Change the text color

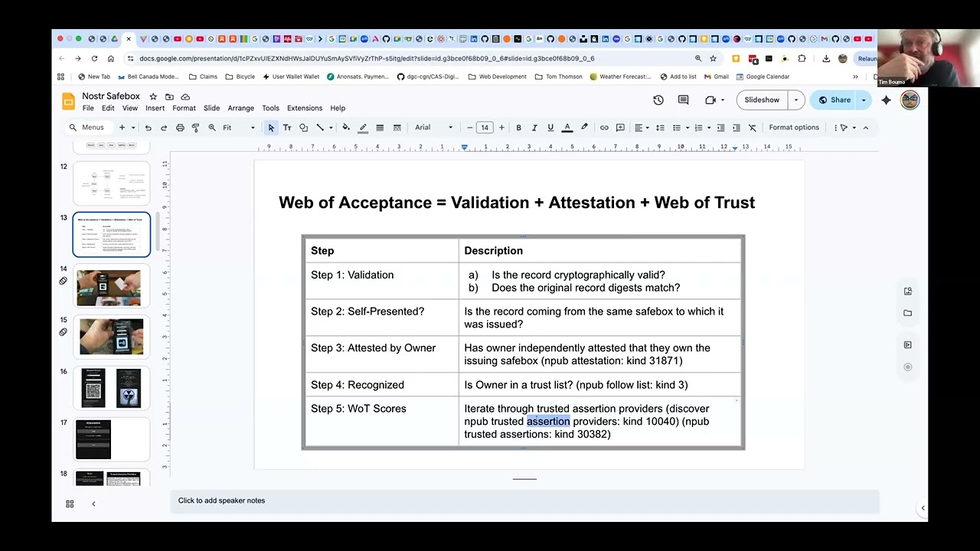pyautogui.click(x=567, y=128)
